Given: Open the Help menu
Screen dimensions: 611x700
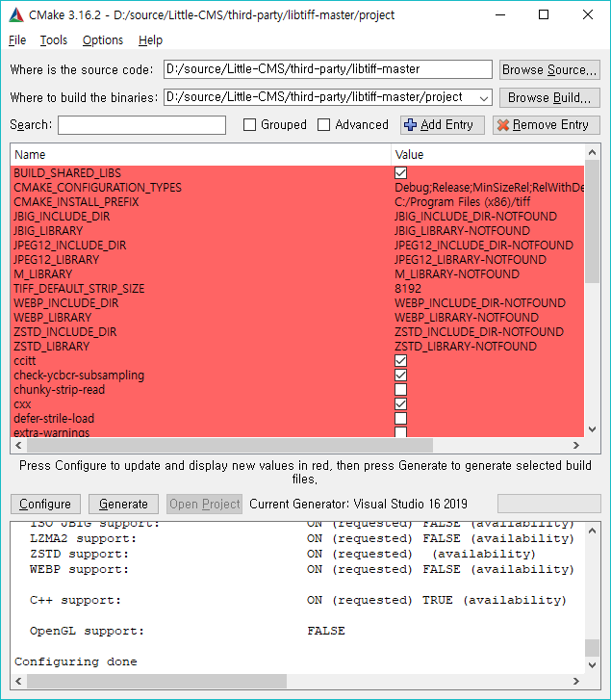Looking at the screenshot, I should click(x=150, y=40).
